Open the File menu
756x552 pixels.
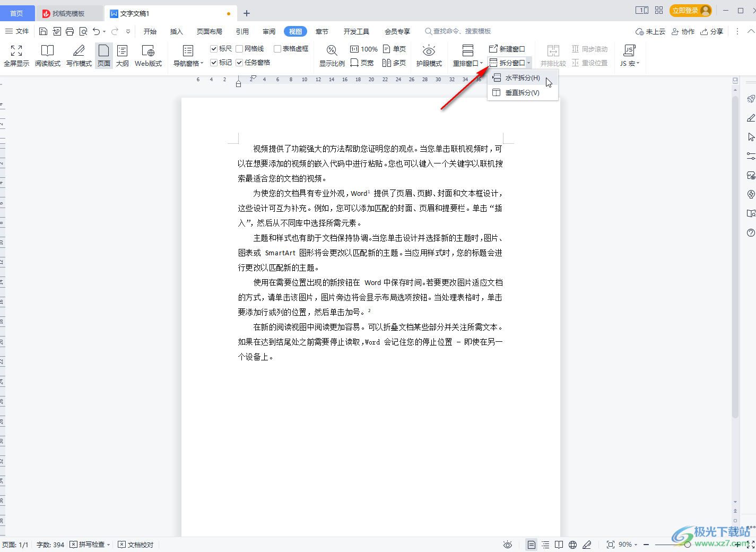[17, 31]
